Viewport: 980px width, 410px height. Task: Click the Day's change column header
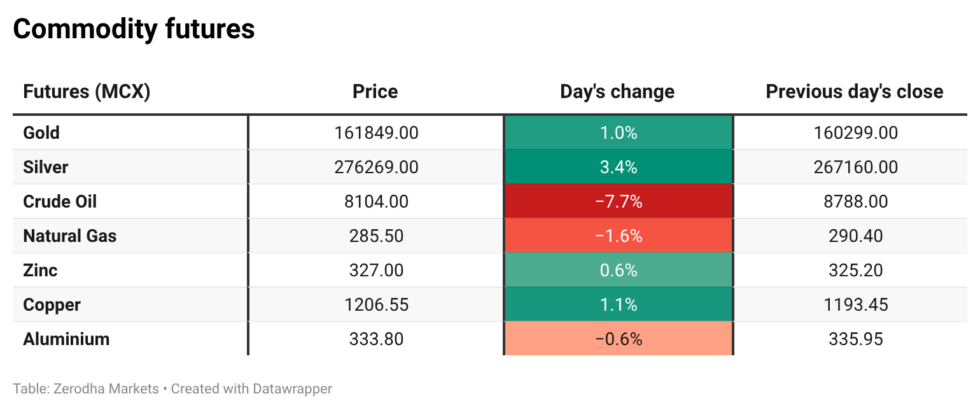[617, 92]
